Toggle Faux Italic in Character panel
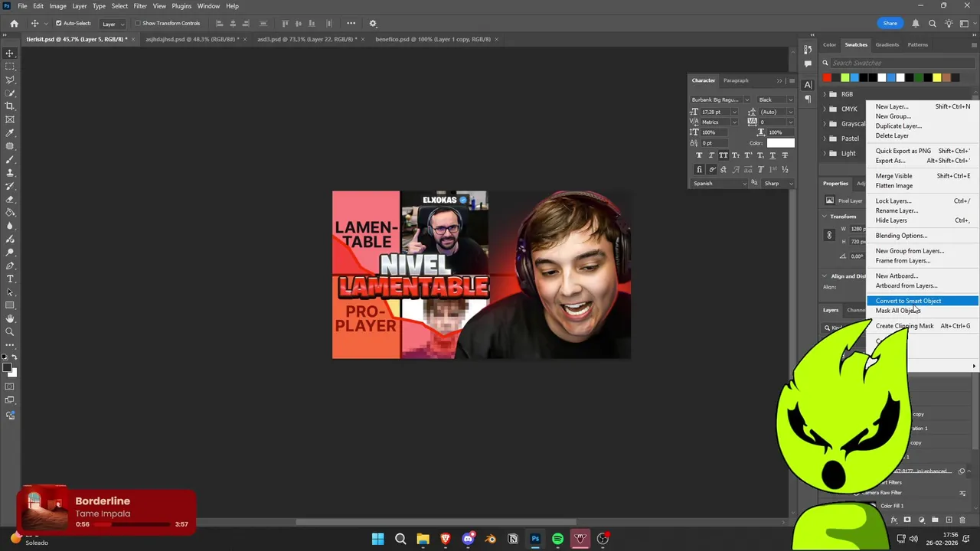The width and height of the screenshot is (980, 551). (711, 155)
